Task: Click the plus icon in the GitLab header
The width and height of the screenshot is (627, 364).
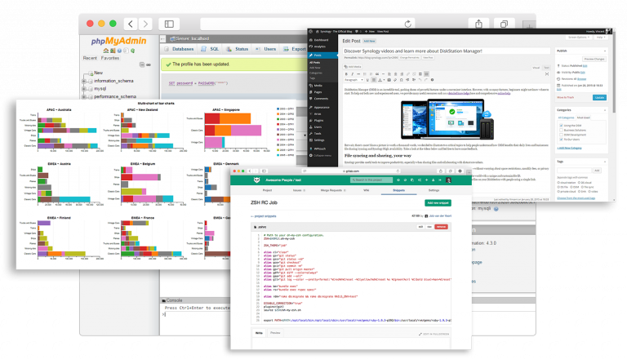Action: coord(427,180)
